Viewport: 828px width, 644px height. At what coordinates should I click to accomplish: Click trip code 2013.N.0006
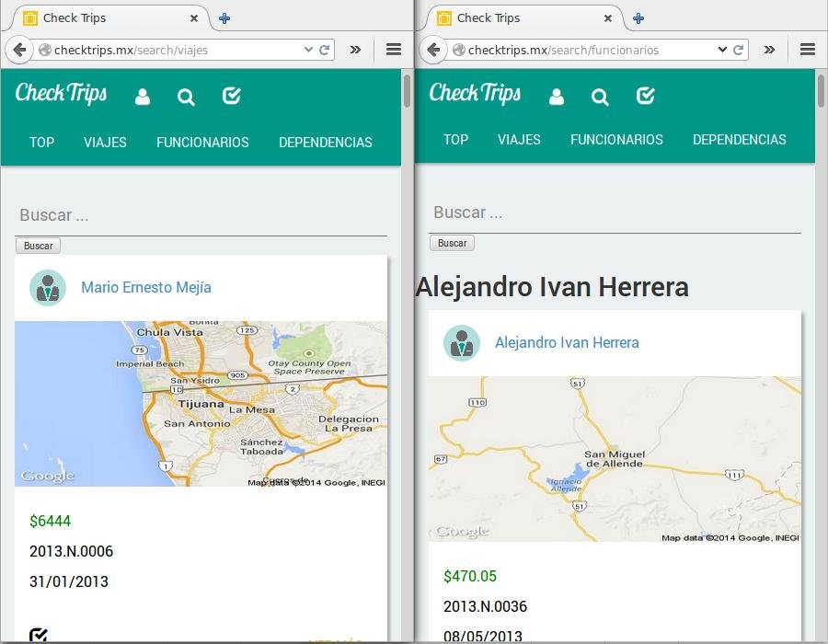tap(71, 552)
